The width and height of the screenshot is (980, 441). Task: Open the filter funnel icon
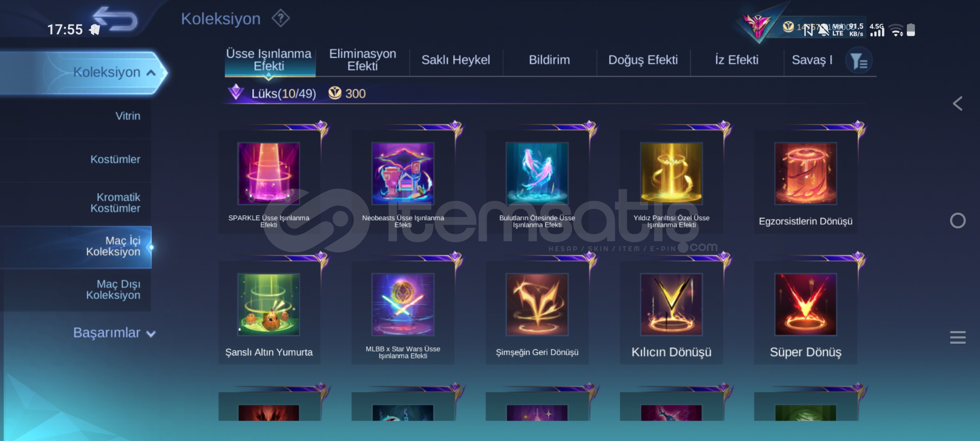pyautogui.click(x=859, y=62)
